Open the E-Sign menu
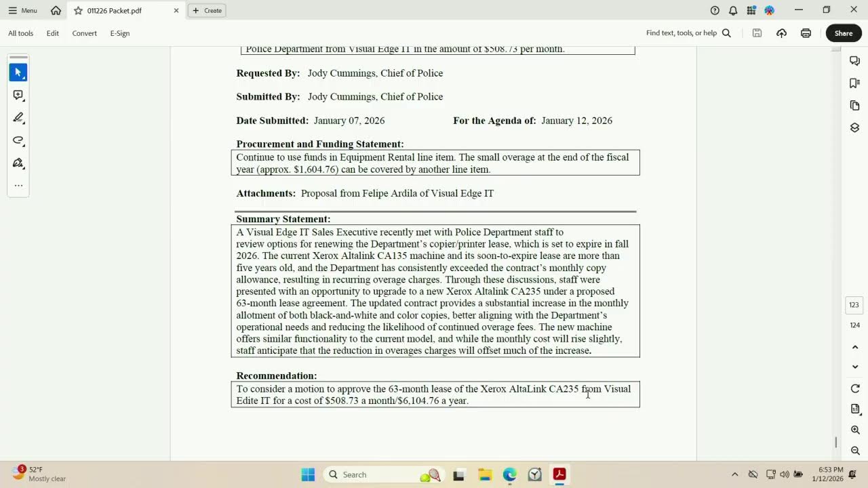The height and width of the screenshot is (488, 868). tap(120, 33)
